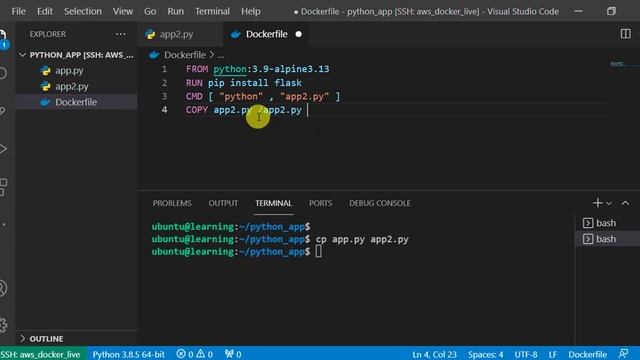Open the Go menu
Image resolution: width=640 pixels, height=360 pixels.
tap(150, 11)
